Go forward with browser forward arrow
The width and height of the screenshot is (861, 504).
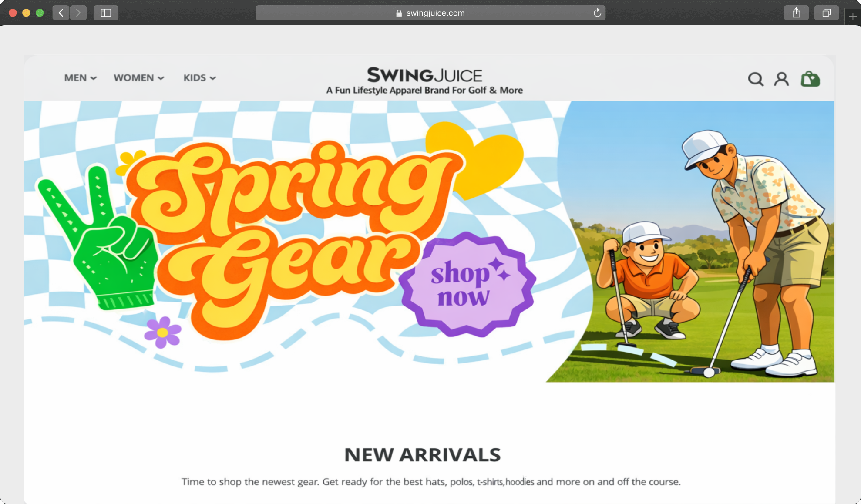[78, 13]
